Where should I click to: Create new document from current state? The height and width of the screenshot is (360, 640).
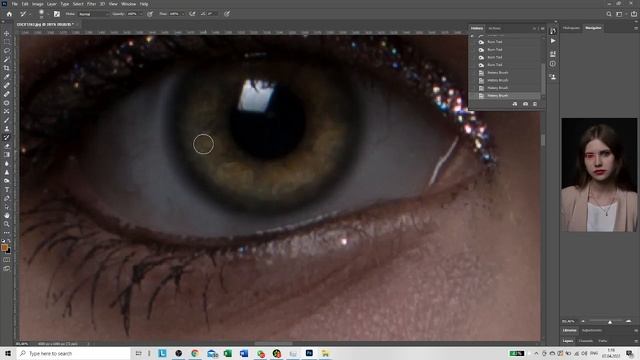tap(515, 104)
